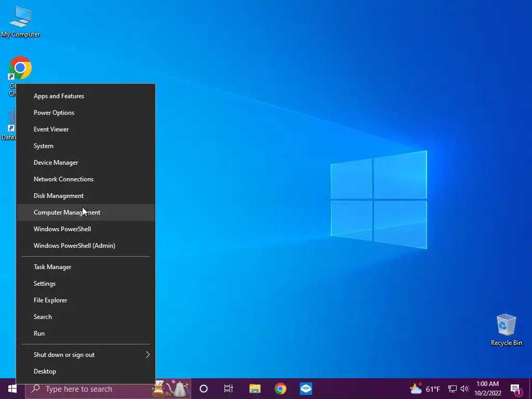The image size is (532, 399).
Task: Open Network Connections entry
Action: point(86,179)
